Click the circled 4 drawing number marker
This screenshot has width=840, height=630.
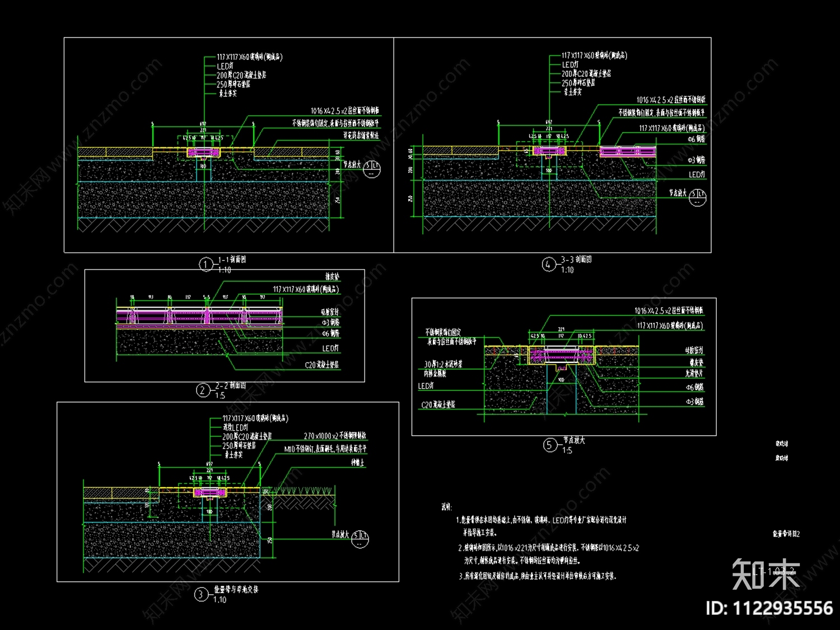[x=549, y=265]
